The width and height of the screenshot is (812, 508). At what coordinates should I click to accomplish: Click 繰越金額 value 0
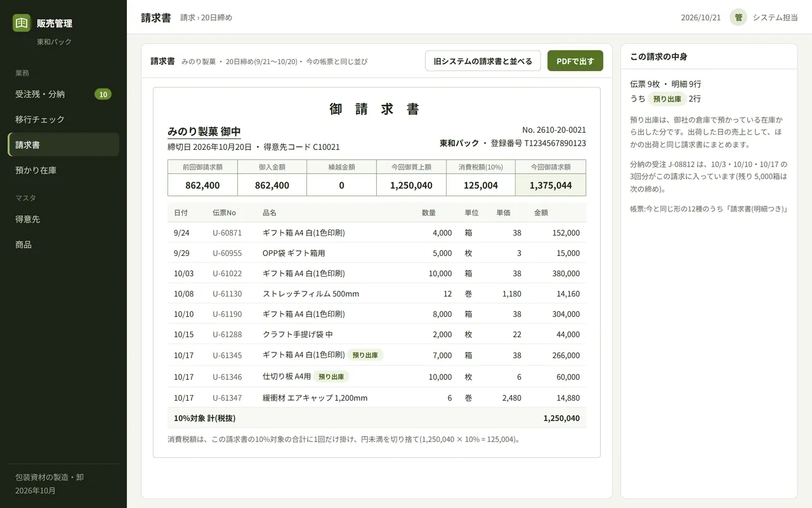click(x=341, y=185)
